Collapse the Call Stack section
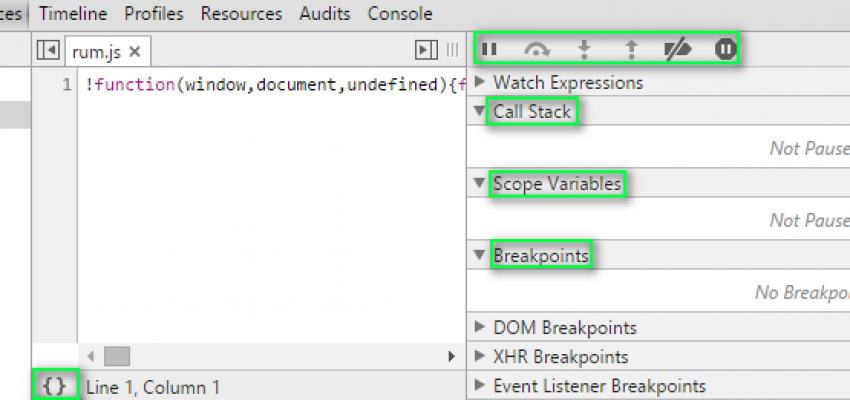This screenshot has width=850, height=400. click(480, 111)
